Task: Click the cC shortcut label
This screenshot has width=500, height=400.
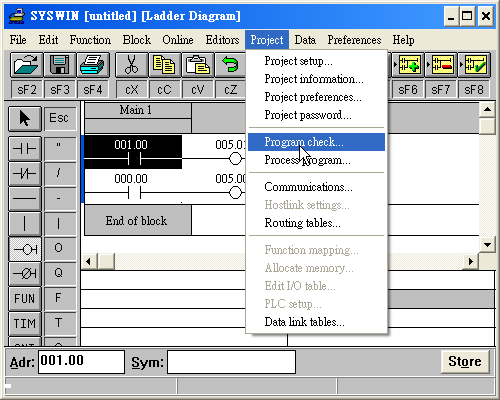Action: [x=165, y=90]
